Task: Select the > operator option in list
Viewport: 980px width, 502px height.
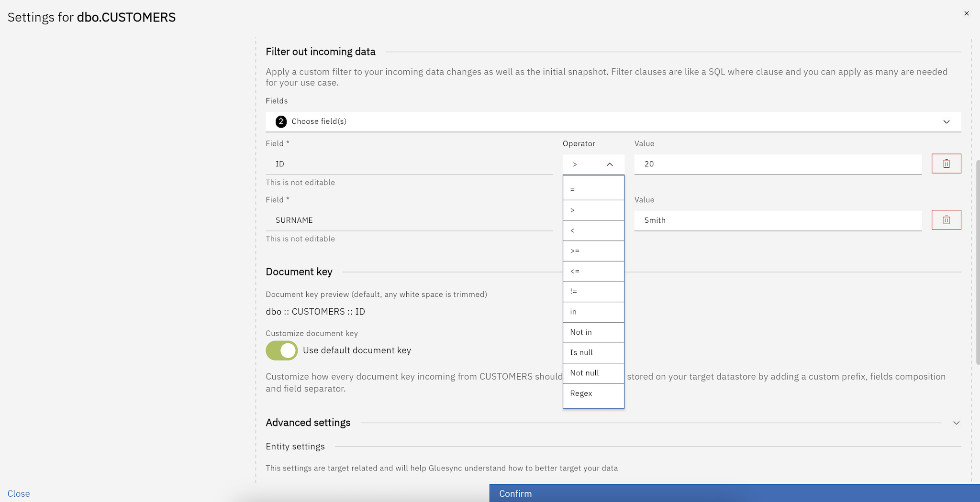Action: [x=593, y=210]
